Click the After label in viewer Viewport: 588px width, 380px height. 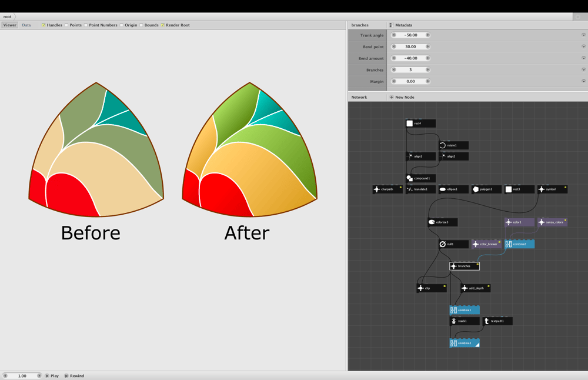pyautogui.click(x=247, y=233)
